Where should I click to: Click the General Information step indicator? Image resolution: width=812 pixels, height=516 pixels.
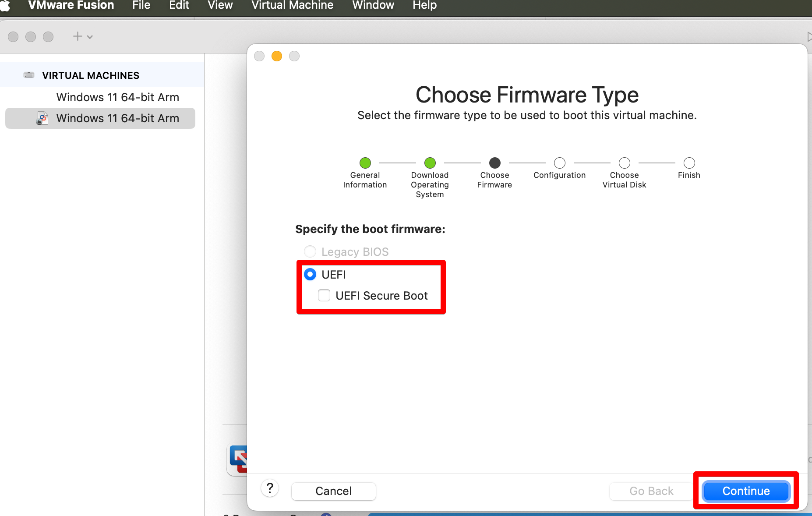tap(365, 163)
